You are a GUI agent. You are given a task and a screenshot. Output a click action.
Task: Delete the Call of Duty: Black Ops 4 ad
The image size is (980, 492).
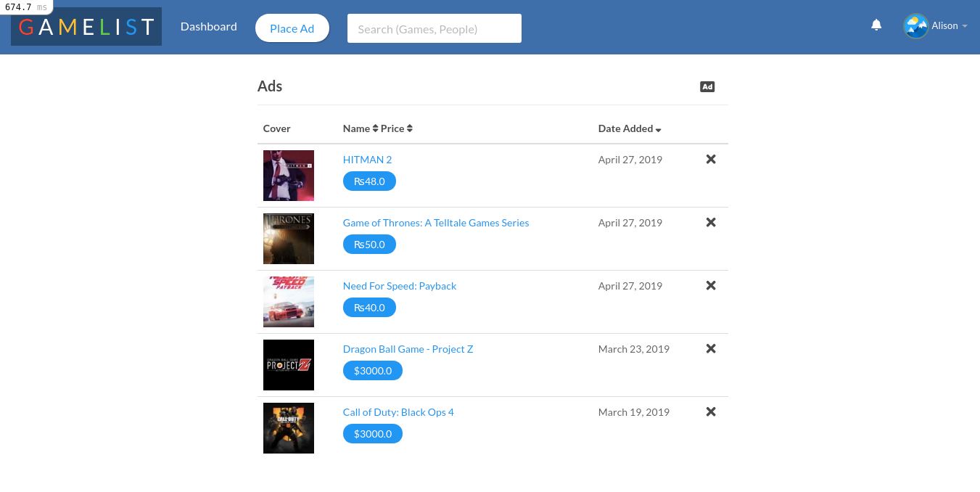711,411
